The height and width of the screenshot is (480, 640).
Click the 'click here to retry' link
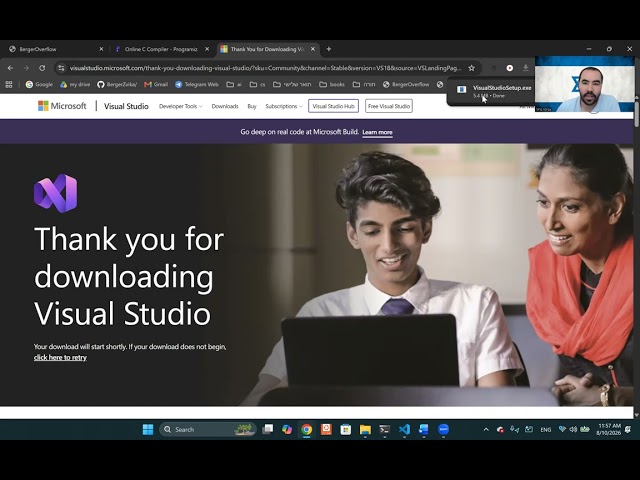click(60, 358)
